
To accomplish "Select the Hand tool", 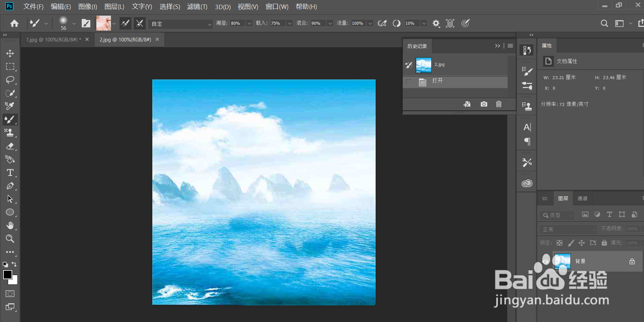I will click(10, 226).
